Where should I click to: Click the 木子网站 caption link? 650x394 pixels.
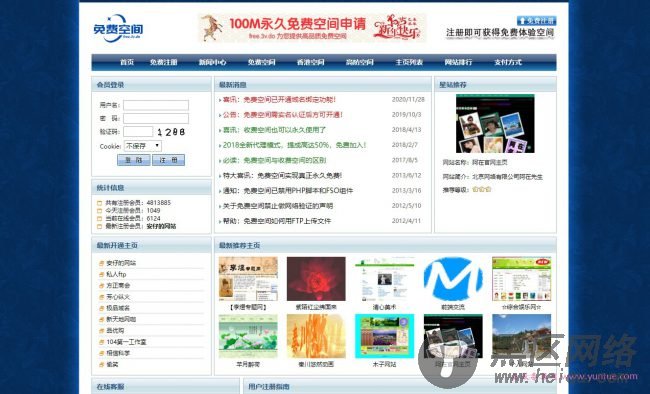pyautogui.click(x=384, y=365)
